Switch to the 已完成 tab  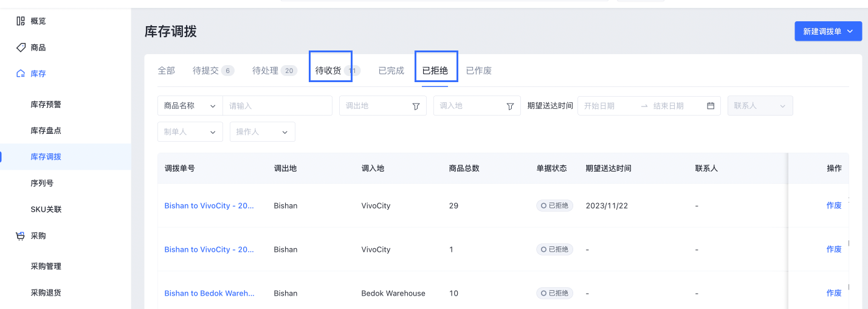coord(391,71)
